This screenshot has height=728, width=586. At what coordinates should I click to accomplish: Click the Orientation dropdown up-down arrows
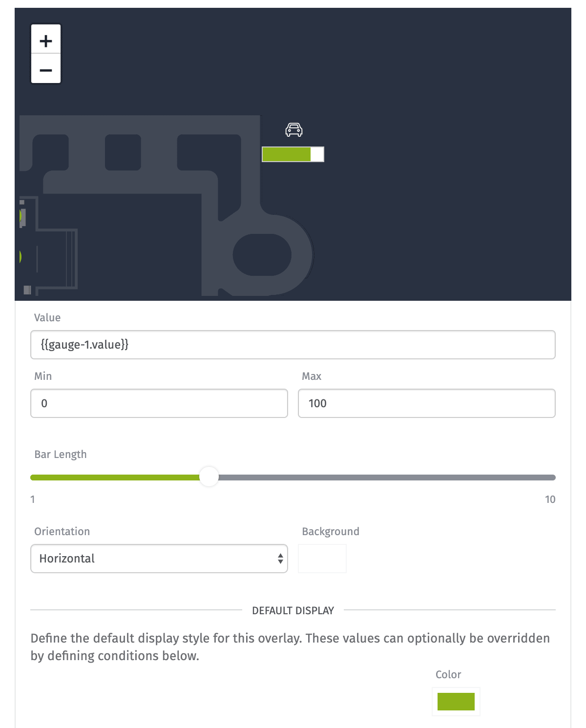tap(280, 559)
